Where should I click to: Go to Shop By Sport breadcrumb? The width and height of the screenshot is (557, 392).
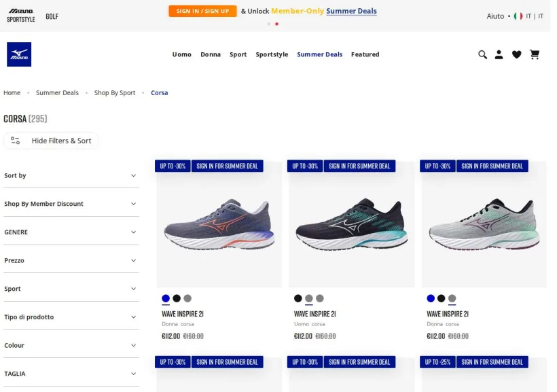(115, 93)
